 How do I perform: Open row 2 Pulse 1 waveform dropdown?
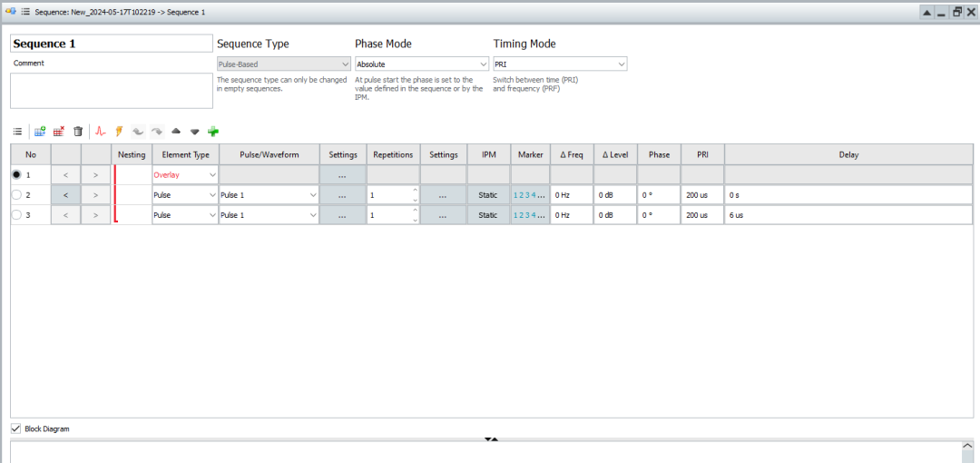(313, 195)
